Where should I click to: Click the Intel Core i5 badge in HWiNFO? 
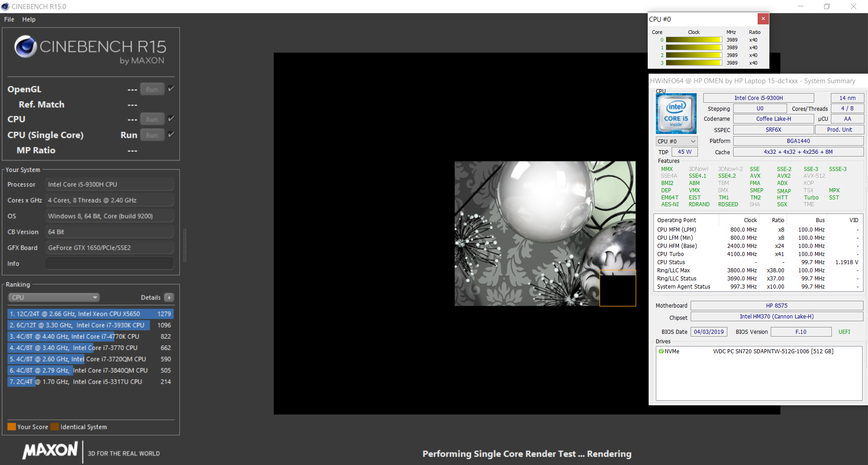click(x=676, y=114)
